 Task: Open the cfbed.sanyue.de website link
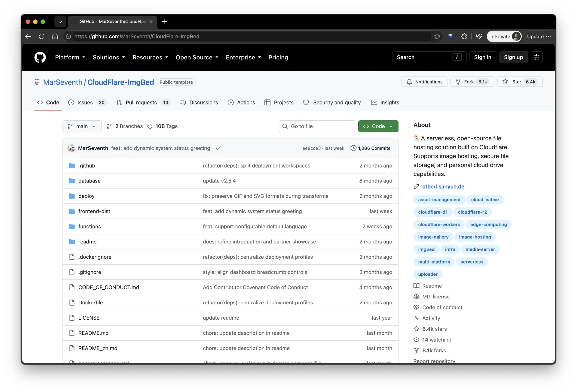[443, 187]
